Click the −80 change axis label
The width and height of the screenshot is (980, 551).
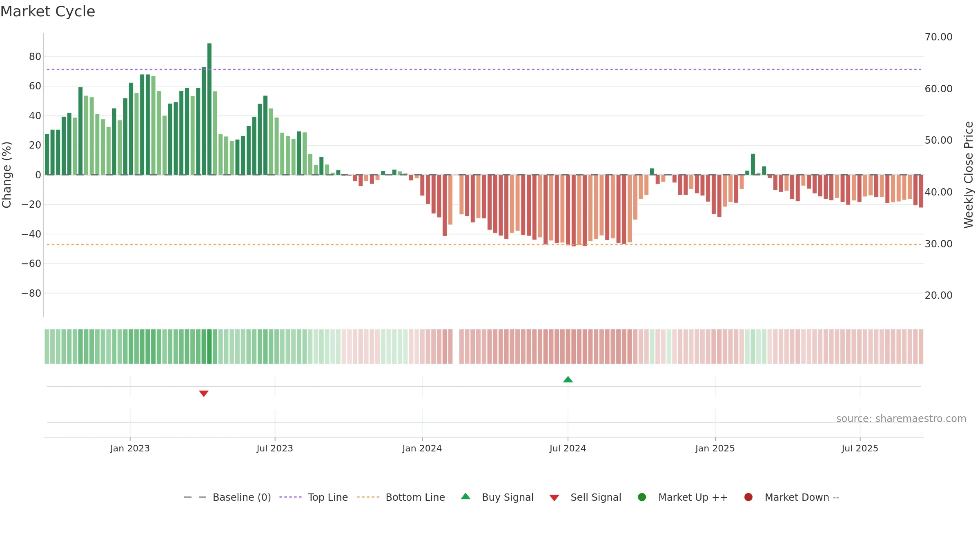[31, 293]
